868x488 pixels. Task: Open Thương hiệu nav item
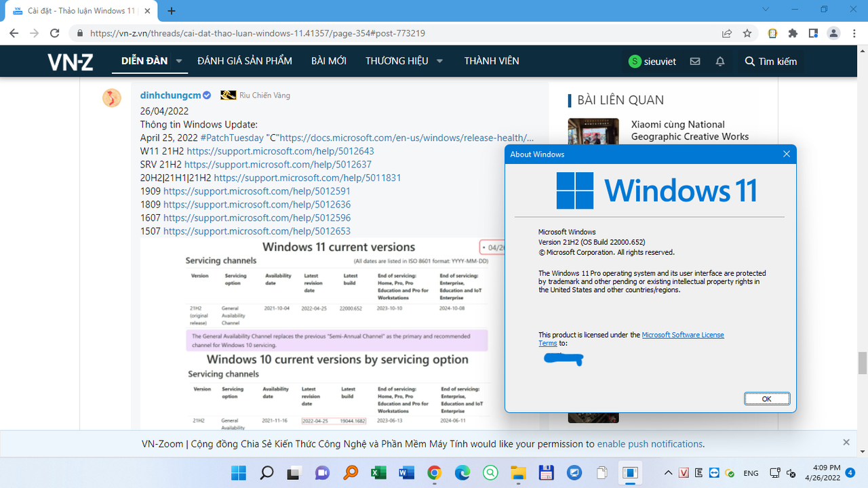click(x=397, y=61)
